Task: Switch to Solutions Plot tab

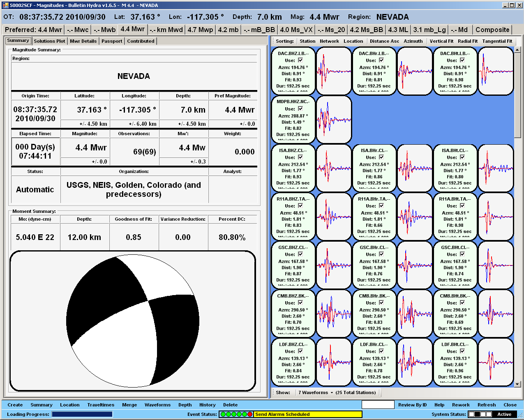Action: pos(49,41)
